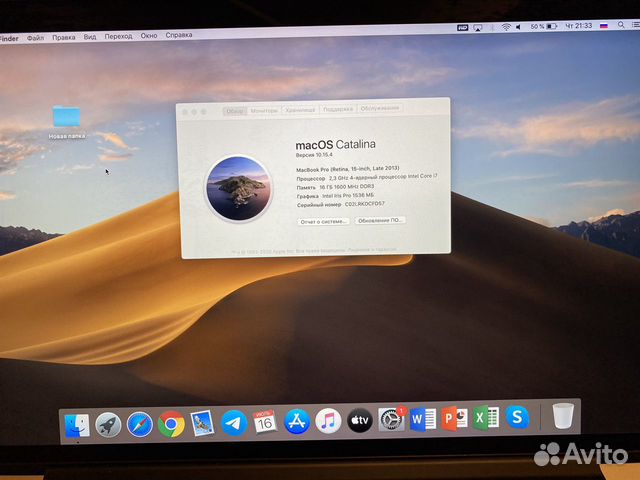Viewport: 640px width, 480px height.
Task: Click the macOS Catalina island image
Action: (x=238, y=188)
